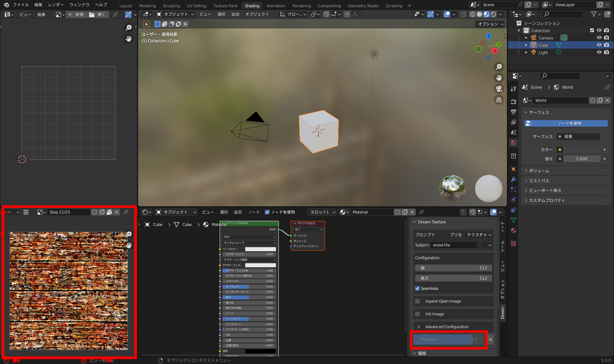Open the Dream sidebar tab
614x364 pixels.
(503, 313)
